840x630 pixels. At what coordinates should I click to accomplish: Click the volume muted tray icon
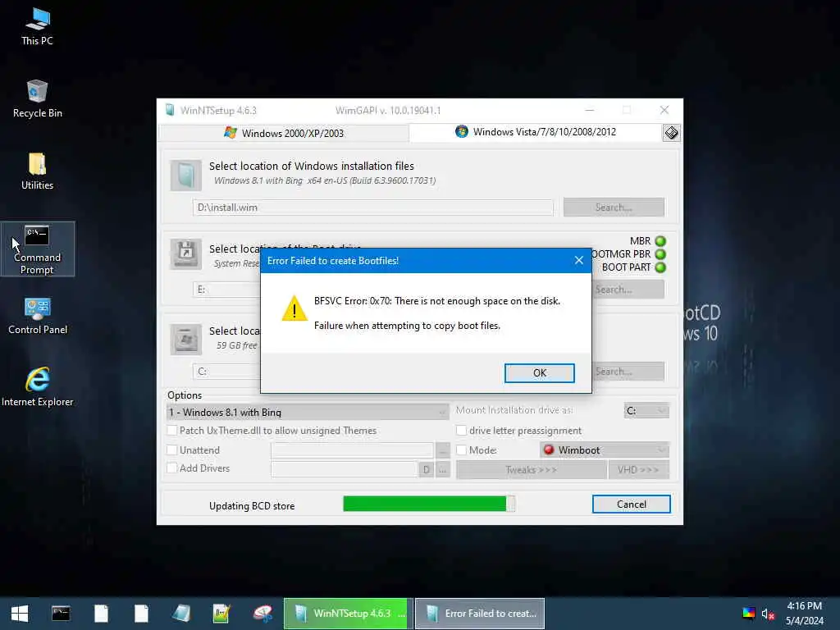tap(768, 614)
